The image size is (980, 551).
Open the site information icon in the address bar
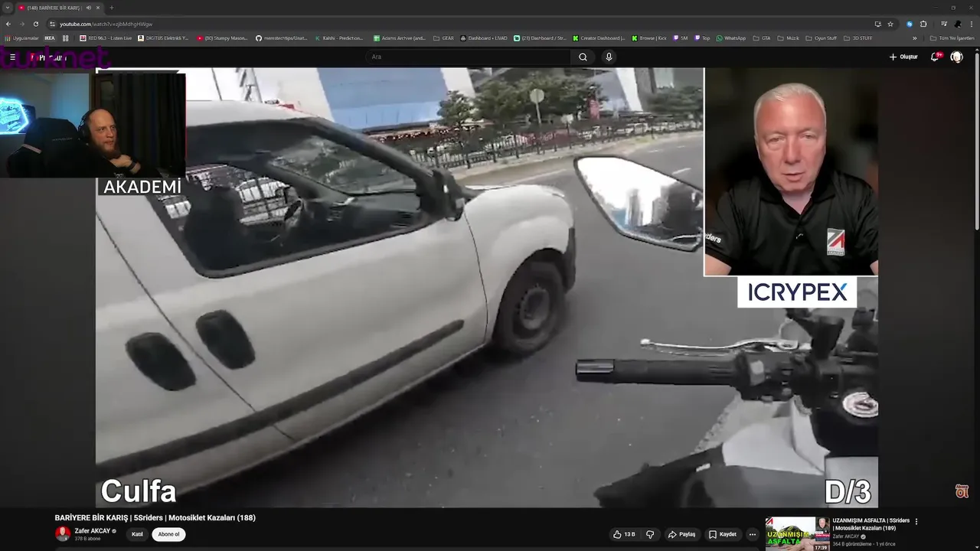52,24
